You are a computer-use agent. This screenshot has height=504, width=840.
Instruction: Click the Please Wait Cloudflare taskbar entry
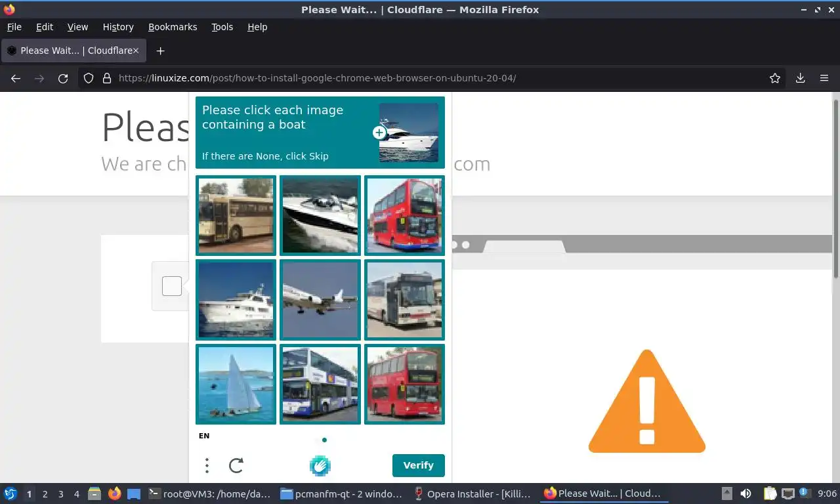pyautogui.click(x=604, y=493)
